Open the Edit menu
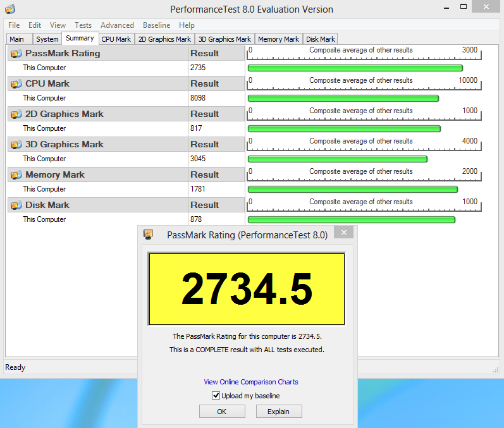The width and height of the screenshot is (504, 428). pyautogui.click(x=34, y=25)
